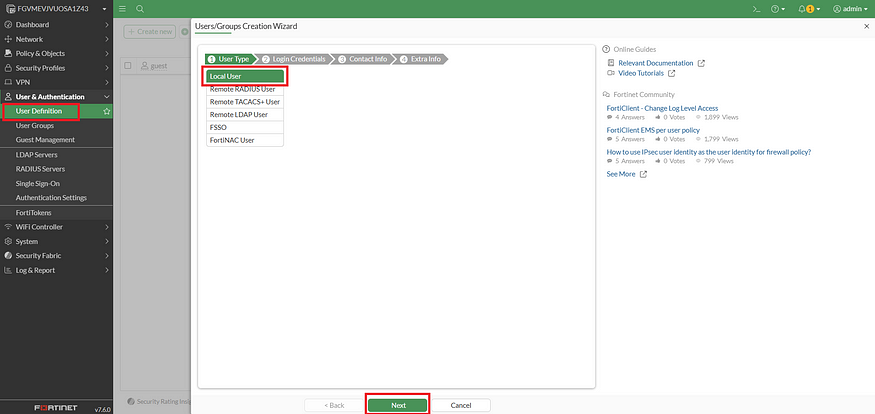Expand the VPN menu
Screen dimensions: 875x414
[56, 82]
